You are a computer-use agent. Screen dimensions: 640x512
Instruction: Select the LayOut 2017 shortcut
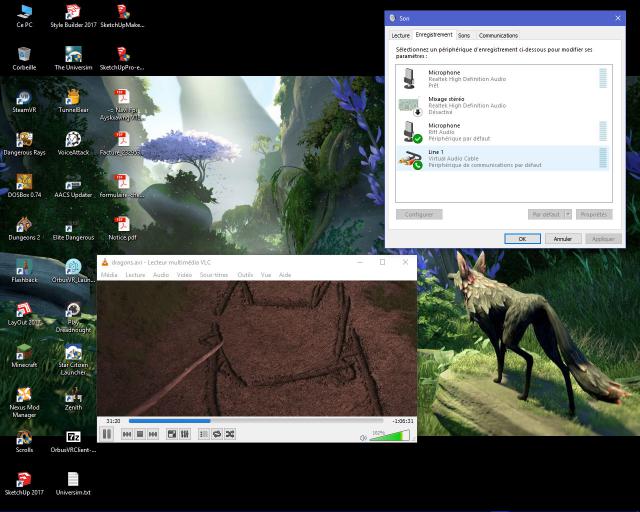click(24, 314)
